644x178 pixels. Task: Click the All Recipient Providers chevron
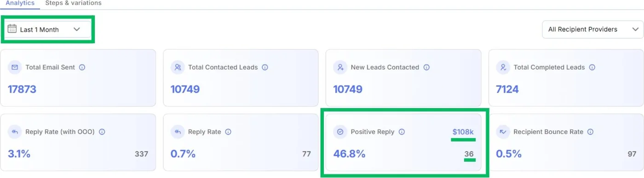pos(635,29)
